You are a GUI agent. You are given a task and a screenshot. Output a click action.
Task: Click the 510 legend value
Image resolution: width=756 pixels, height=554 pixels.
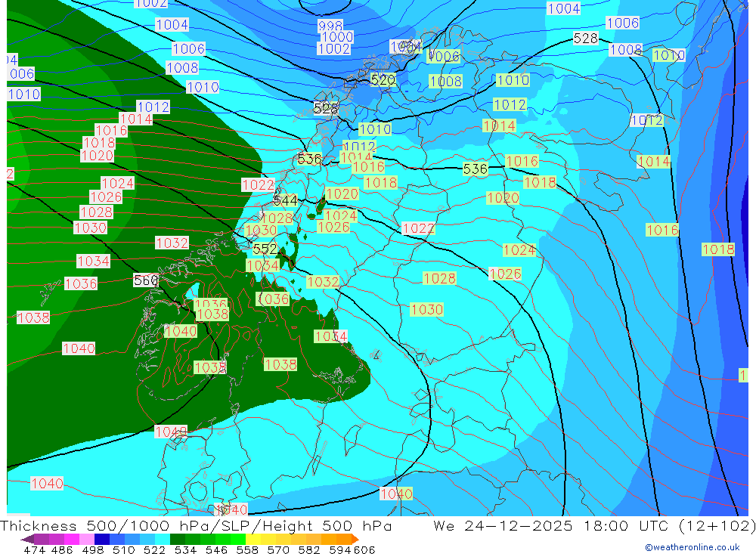pos(124,549)
